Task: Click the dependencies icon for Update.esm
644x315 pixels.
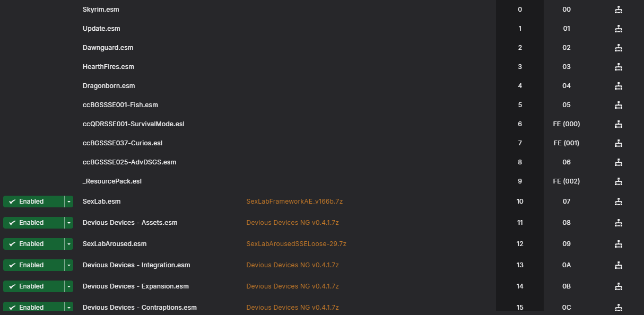Action: point(618,29)
